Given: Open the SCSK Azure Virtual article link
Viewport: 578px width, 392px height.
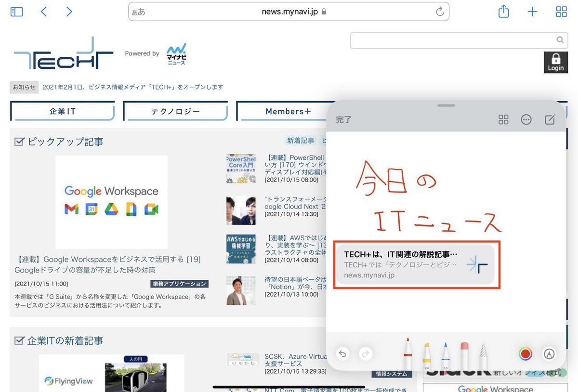Looking at the screenshot, I should [296, 360].
